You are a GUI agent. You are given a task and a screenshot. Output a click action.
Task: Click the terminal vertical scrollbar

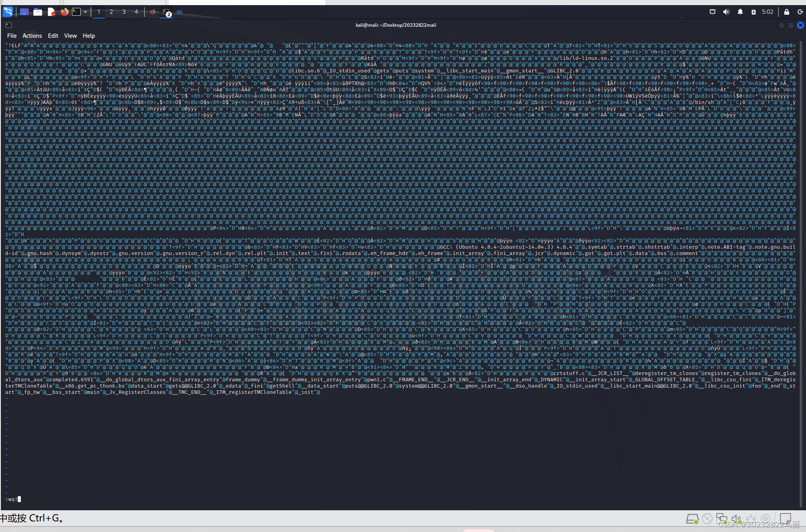pos(801,273)
